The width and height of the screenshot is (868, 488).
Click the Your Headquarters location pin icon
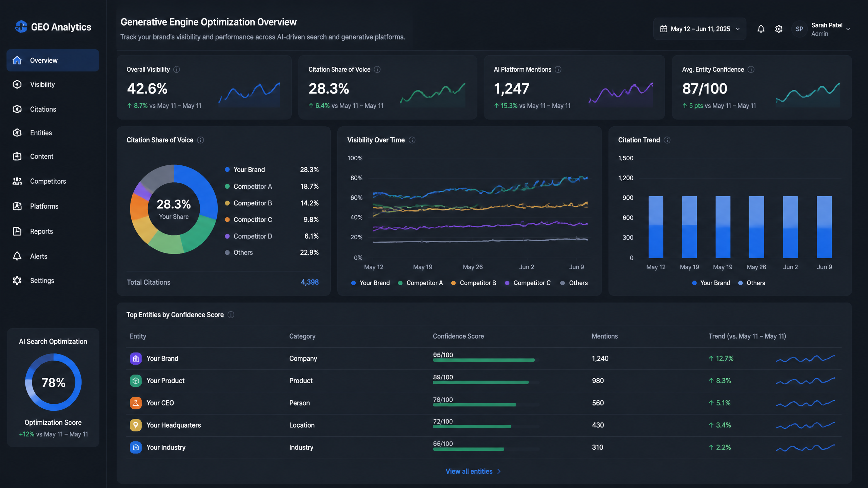pos(136,425)
